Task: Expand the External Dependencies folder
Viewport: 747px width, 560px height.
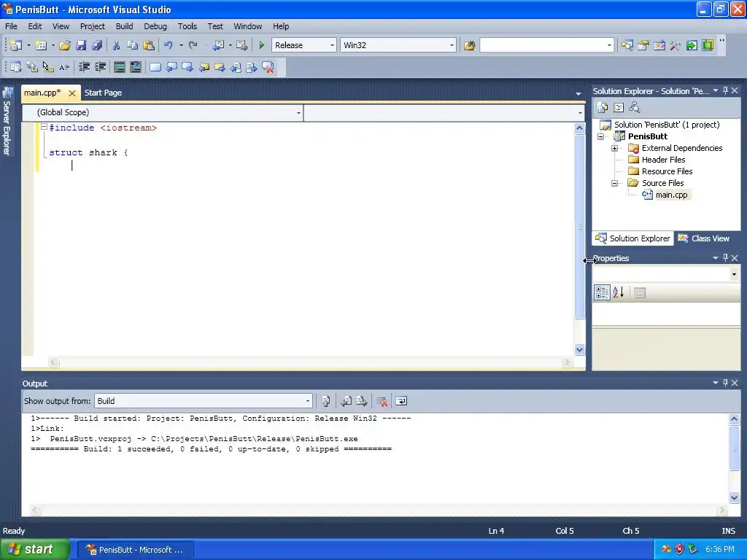Action: pyautogui.click(x=614, y=148)
